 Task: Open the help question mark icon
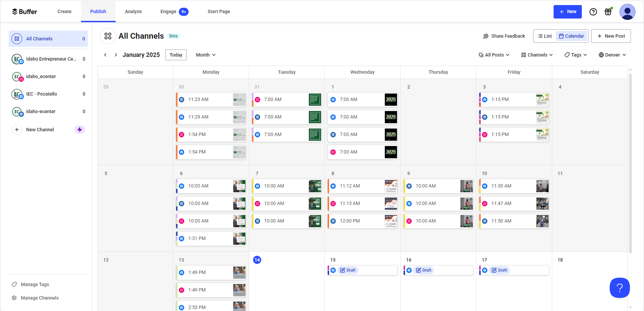click(593, 12)
